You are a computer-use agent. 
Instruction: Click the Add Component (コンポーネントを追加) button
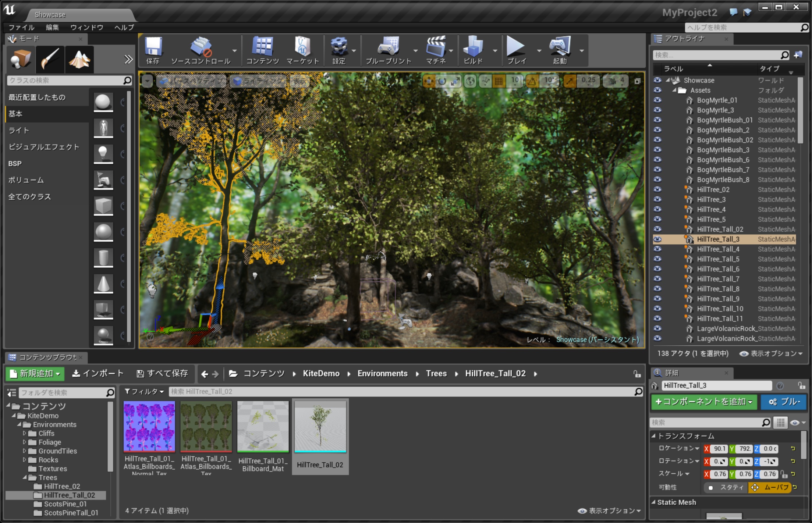[x=704, y=402]
